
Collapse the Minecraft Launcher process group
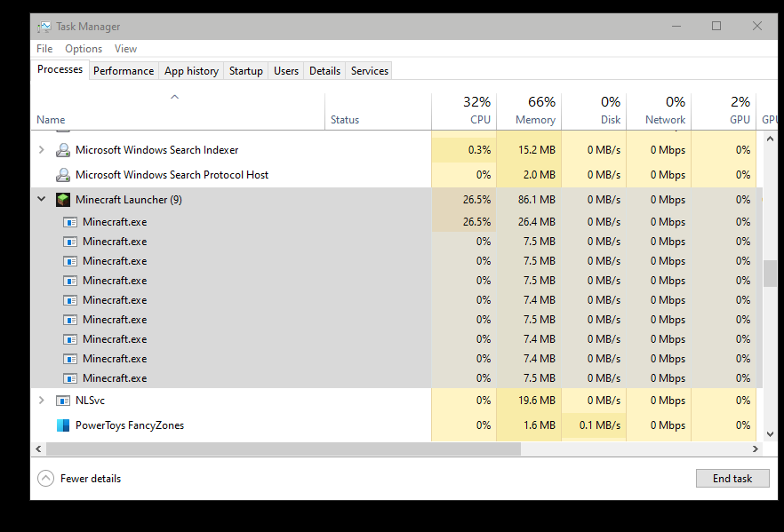click(x=41, y=200)
